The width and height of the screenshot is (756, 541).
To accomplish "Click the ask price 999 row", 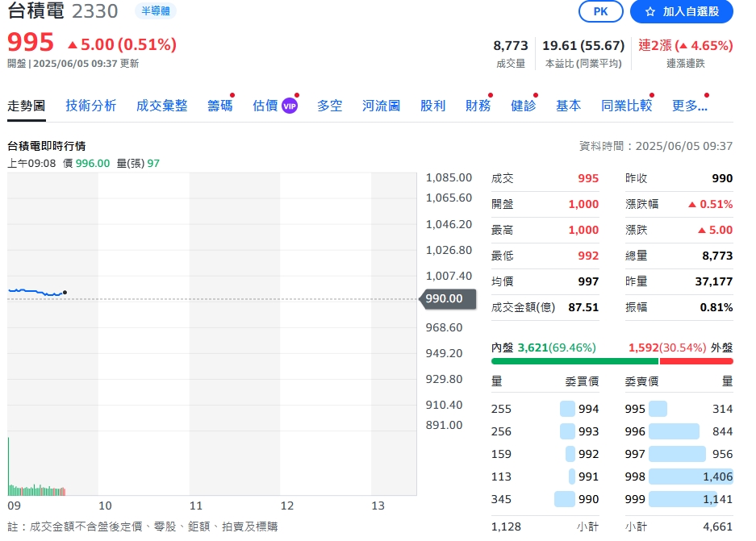I will [679, 499].
